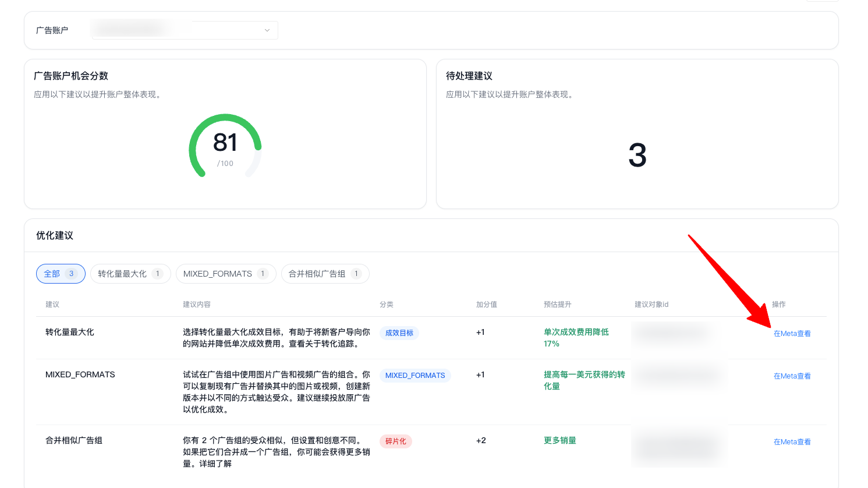The width and height of the screenshot is (868, 488).
Task: Click 单次成效费用降低 17% estimate text
Action: coord(576,338)
